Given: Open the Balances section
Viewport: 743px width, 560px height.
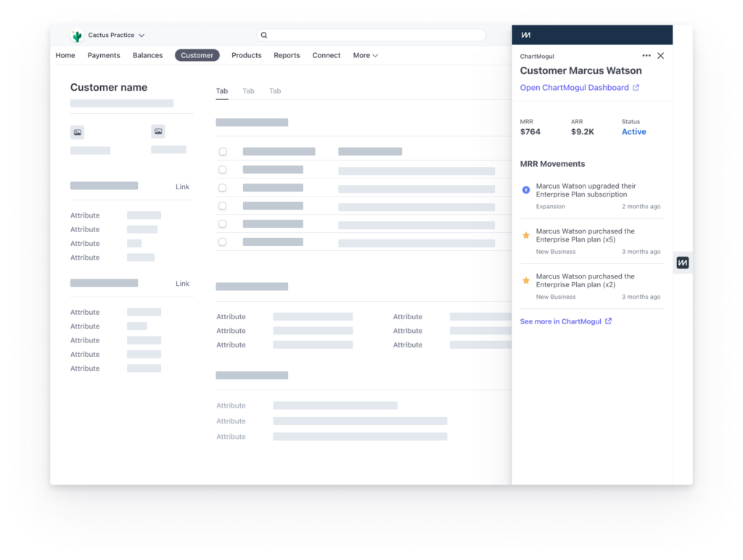Looking at the screenshot, I should click(x=148, y=55).
